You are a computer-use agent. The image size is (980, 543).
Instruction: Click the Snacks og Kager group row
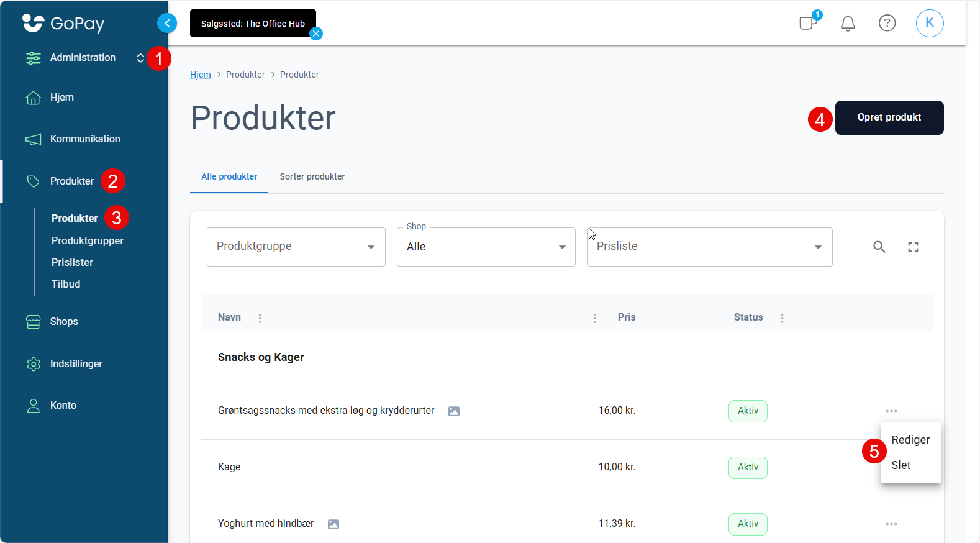click(567, 357)
